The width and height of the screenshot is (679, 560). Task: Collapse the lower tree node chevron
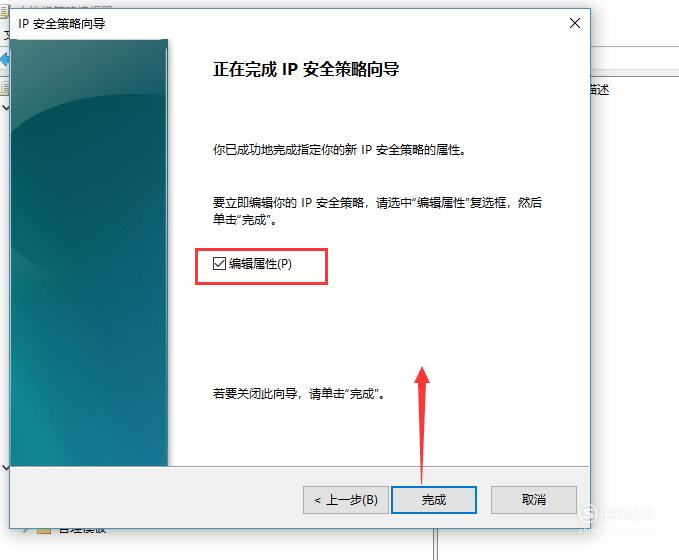pyautogui.click(x=5, y=468)
